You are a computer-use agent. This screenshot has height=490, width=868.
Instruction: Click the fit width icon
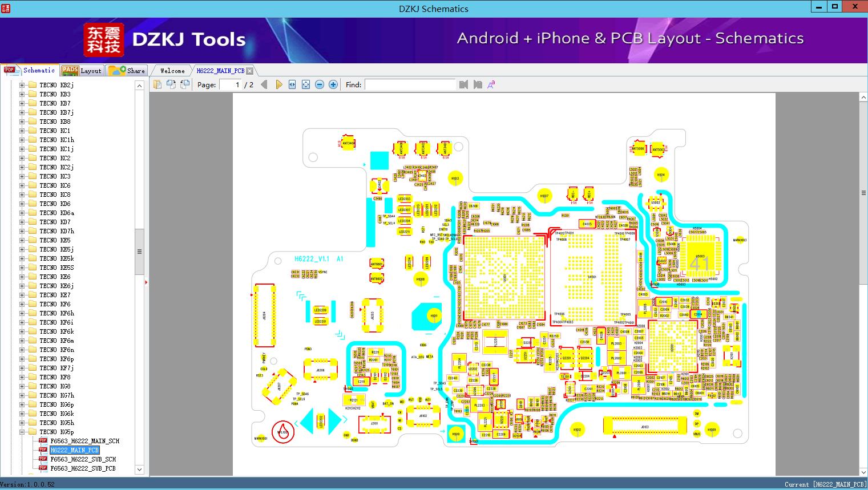tap(292, 84)
